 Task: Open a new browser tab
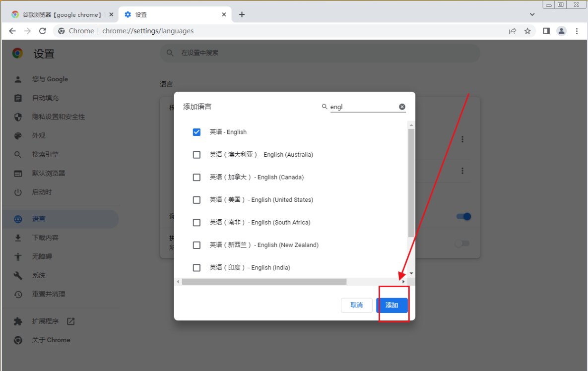(x=242, y=15)
